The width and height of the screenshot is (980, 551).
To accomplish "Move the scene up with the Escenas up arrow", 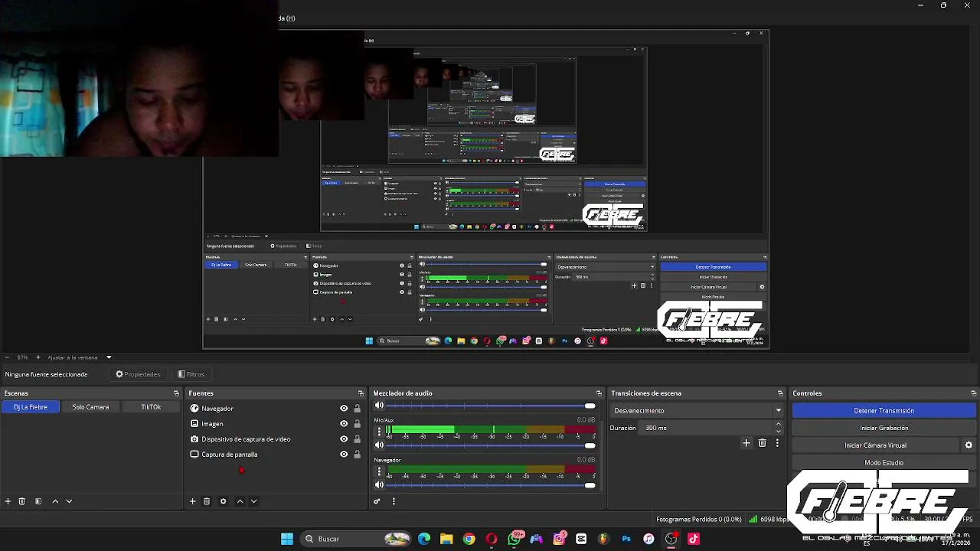I will point(55,501).
